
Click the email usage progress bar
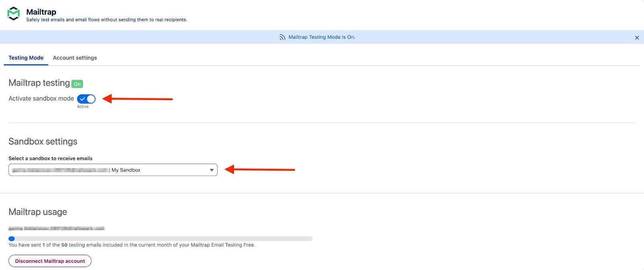pos(161,239)
